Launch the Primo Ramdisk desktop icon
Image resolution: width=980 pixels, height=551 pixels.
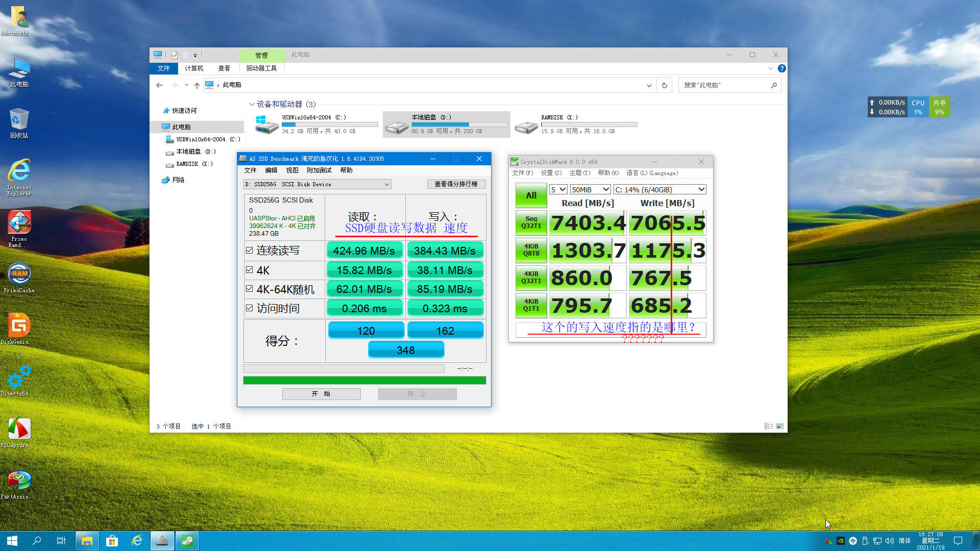tap(19, 229)
